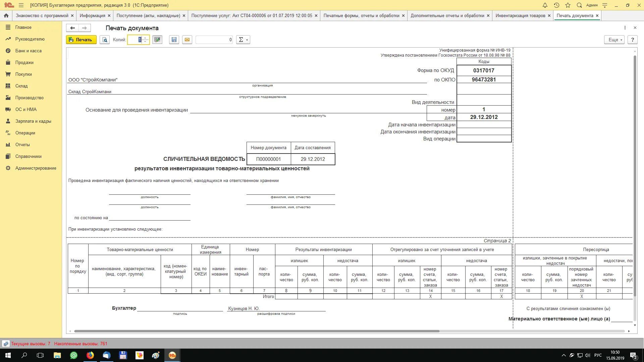Switch to Поступление услуг: Акт СТ04-000006 tab
644x362 pixels.
252,15
